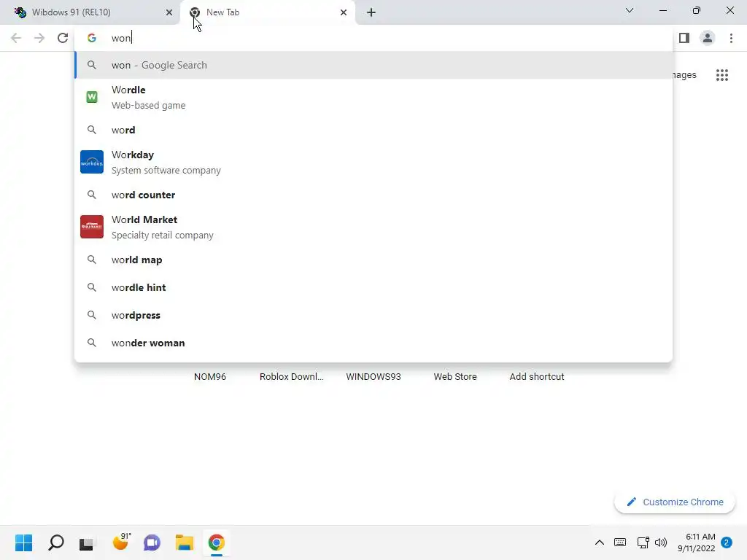This screenshot has height=560, width=747.
Task: Open the weather widget showing 91°
Action: 121,542
